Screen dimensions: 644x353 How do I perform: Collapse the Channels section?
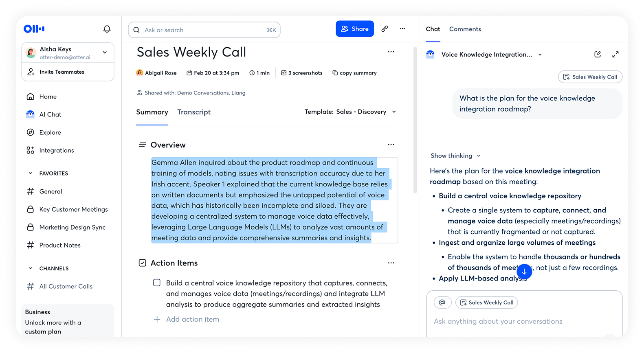tap(30, 269)
